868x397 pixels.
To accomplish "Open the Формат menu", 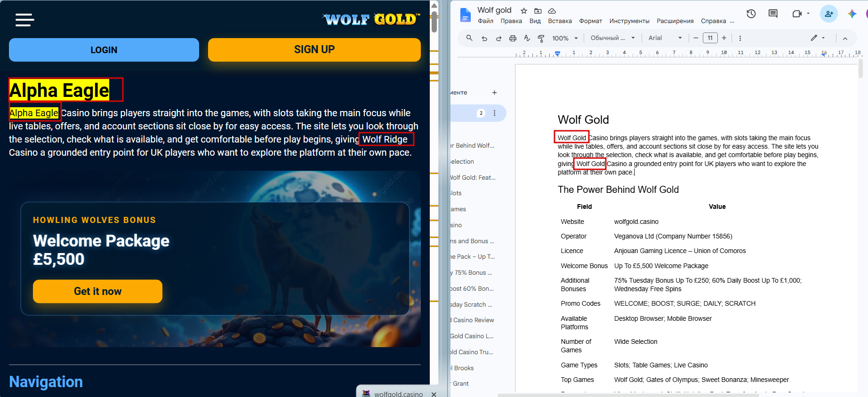I will point(590,21).
